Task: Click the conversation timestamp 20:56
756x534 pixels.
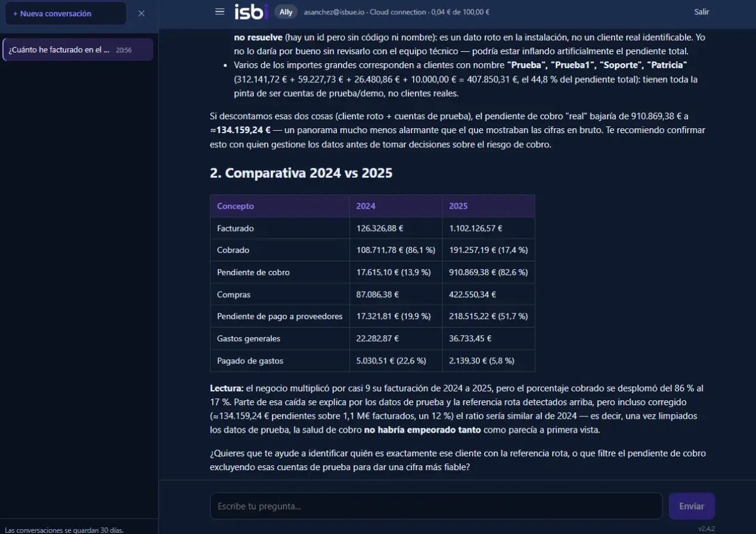Action: [x=123, y=50]
